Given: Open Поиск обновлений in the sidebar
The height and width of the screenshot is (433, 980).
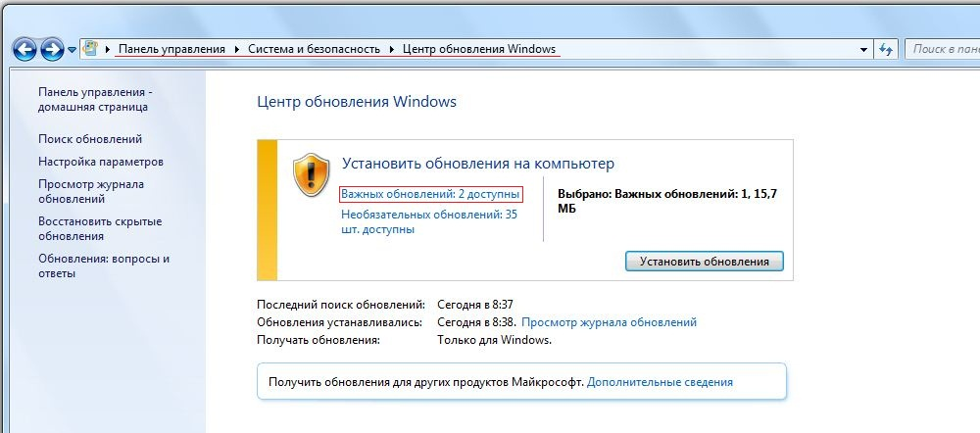Looking at the screenshot, I should [90, 139].
